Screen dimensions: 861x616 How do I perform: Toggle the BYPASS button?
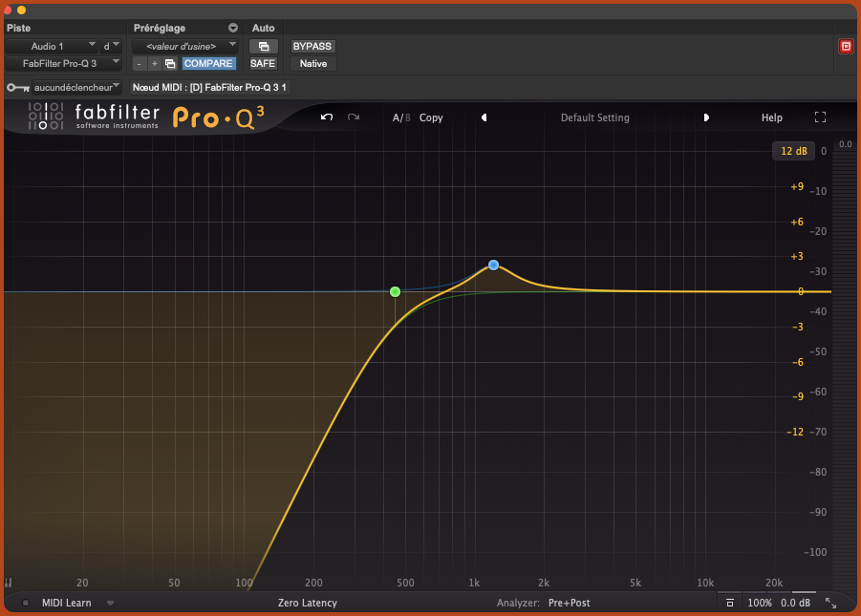312,46
